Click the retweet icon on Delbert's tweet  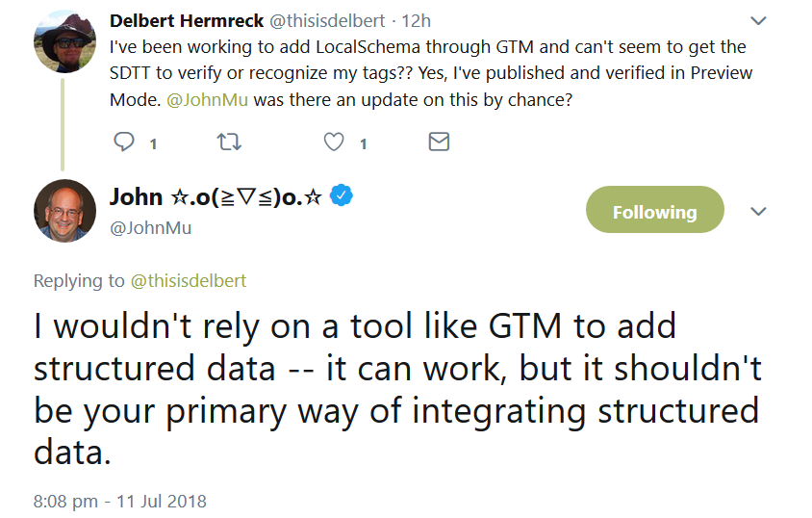(230, 142)
